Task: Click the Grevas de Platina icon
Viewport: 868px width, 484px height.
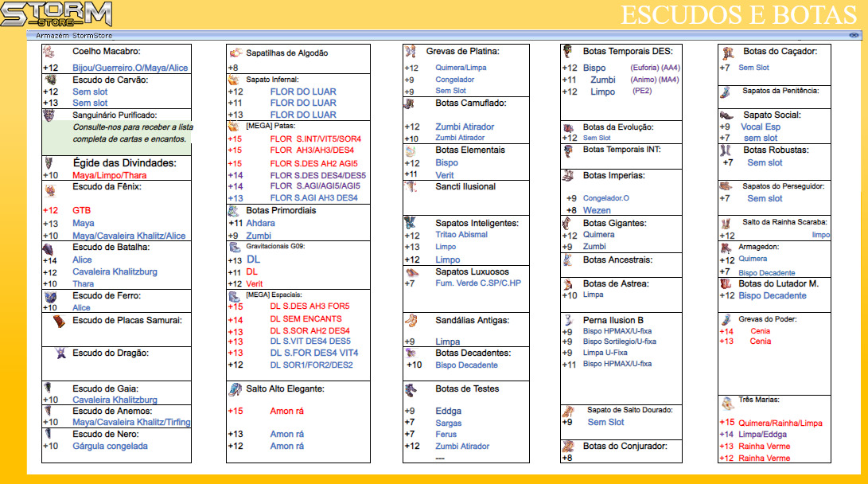Action: 411,52
